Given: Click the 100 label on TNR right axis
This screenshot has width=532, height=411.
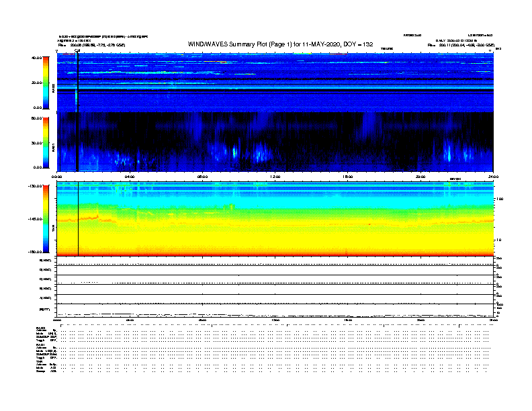Looking at the screenshot, I should pyautogui.click(x=500, y=199).
